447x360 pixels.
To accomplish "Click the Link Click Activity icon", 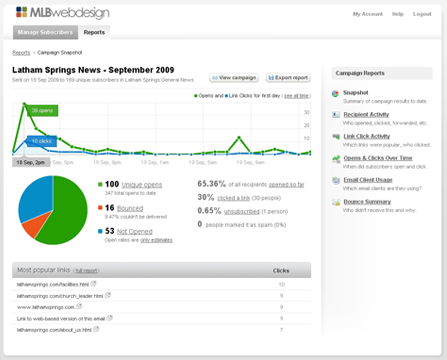I will tap(336, 136).
